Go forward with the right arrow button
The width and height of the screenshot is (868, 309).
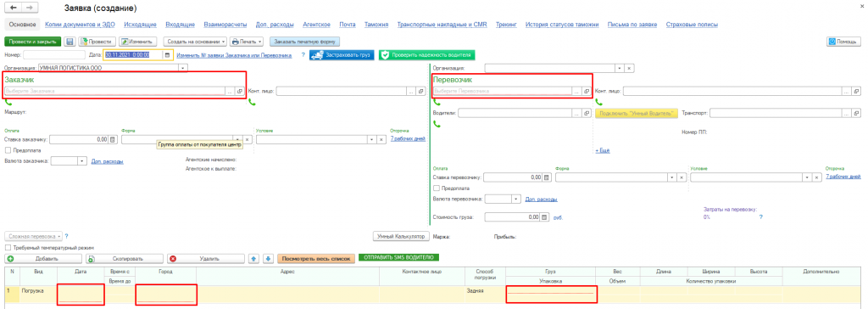pos(29,8)
